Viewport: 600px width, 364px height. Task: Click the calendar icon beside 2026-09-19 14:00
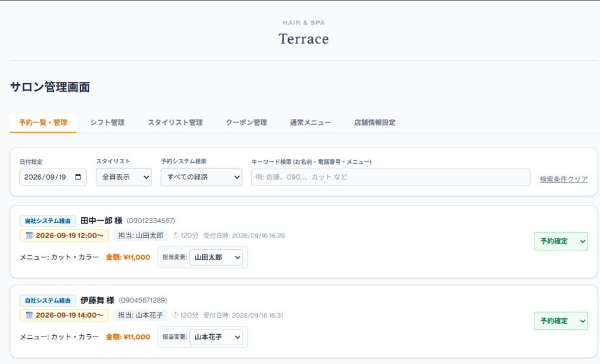29,315
